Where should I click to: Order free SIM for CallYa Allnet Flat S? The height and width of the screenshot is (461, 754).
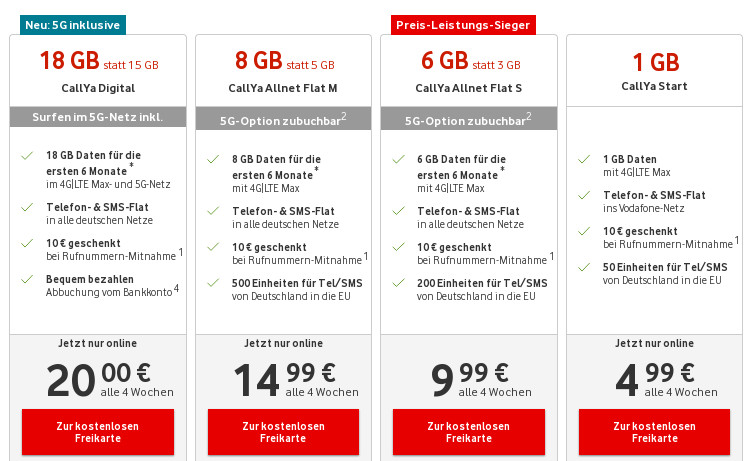pyautogui.click(x=469, y=432)
